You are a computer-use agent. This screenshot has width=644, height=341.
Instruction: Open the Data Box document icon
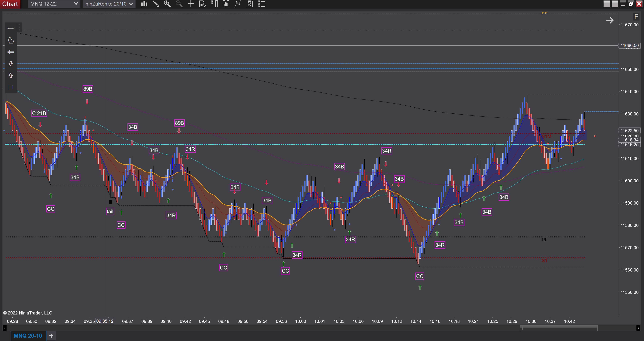[x=203, y=4]
